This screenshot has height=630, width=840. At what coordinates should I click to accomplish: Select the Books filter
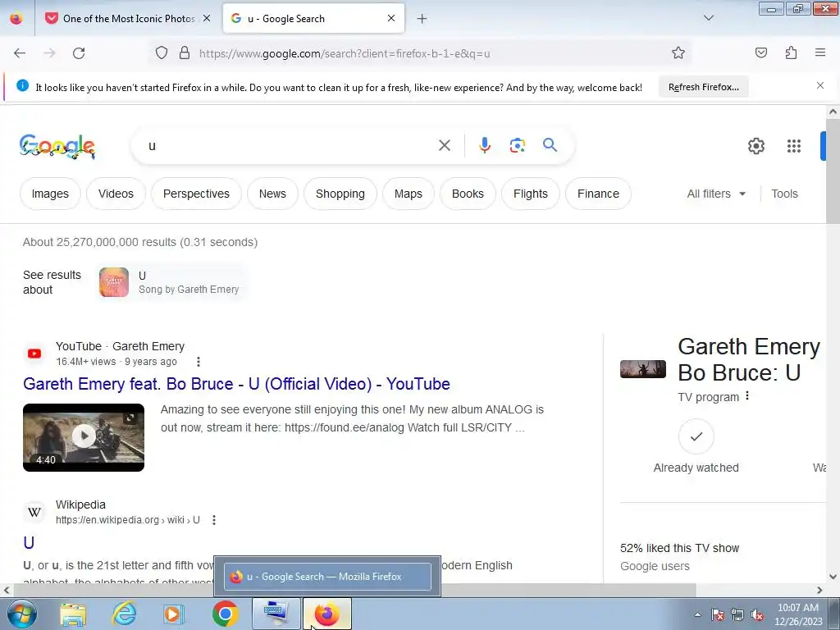click(x=468, y=194)
